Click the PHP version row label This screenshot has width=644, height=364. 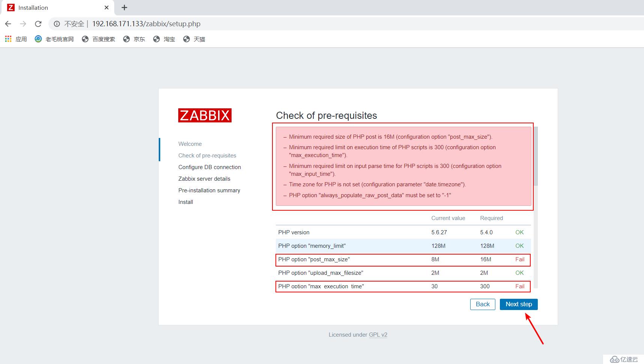coord(294,232)
